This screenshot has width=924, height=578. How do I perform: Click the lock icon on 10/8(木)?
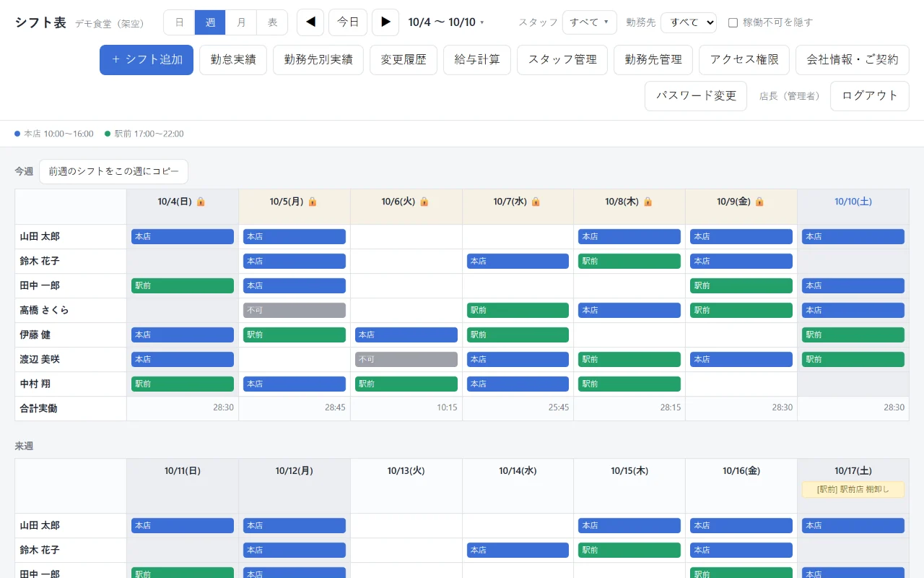coord(648,202)
